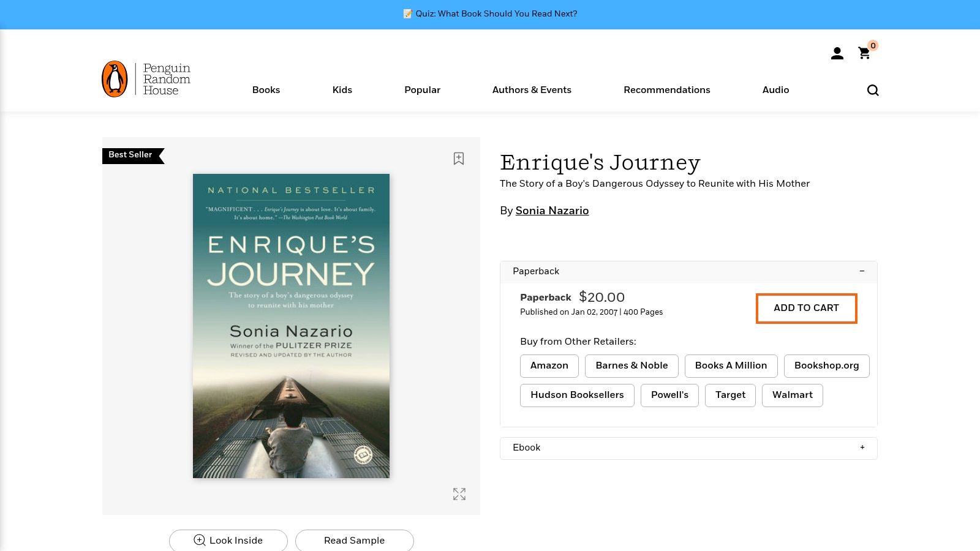This screenshot has width=980, height=551.
Task: Buy from Bookshop.org
Action: point(826,365)
